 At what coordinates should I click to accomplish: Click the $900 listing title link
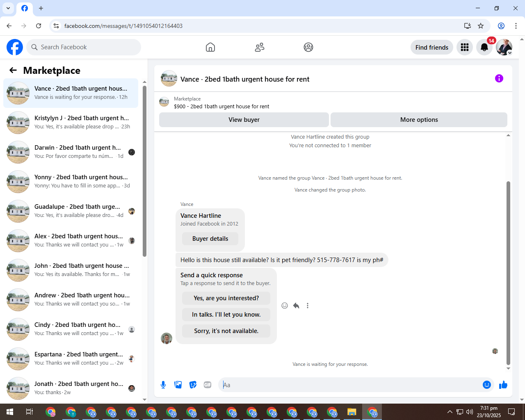point(221,106)
